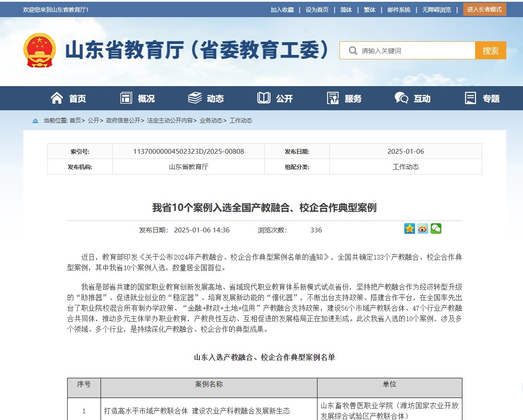
Task: Click the 2025-01-06 publish date cell
Action: pos(406,152)
